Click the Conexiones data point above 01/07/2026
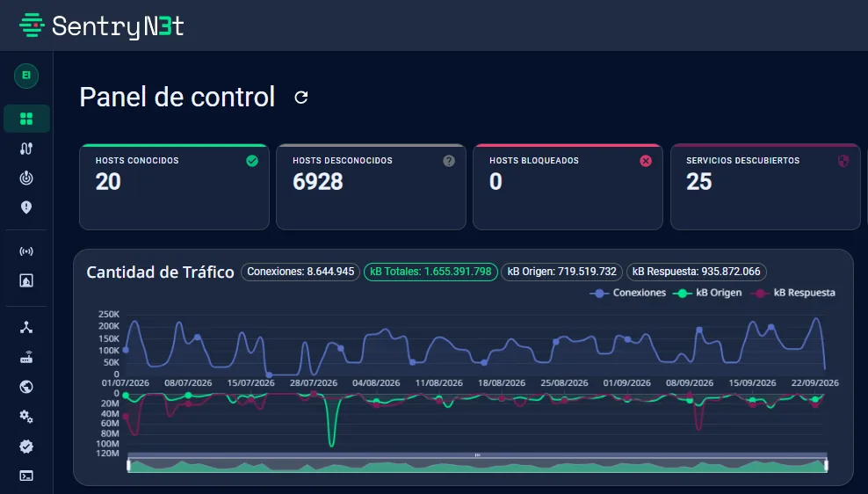This screenshot has width=868, height=494. click(x=126, y=350)
